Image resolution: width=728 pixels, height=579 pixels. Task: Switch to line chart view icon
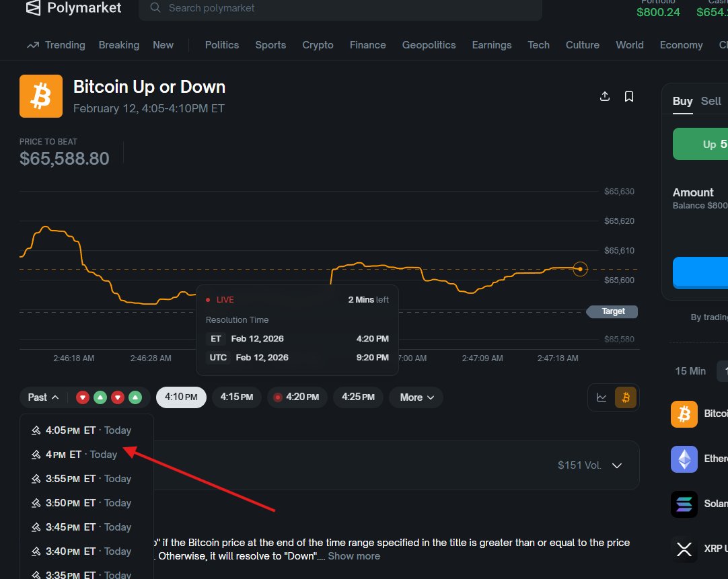602,397
